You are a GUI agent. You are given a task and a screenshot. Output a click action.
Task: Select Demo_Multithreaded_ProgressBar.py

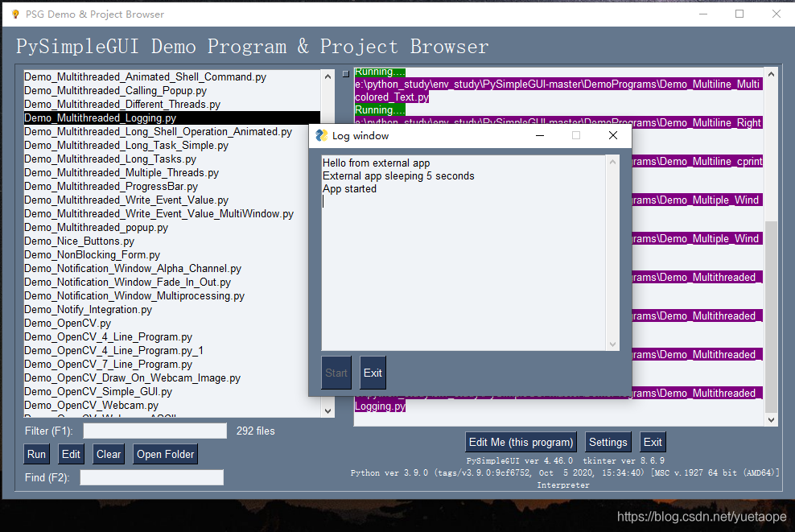tap(172, 187)
